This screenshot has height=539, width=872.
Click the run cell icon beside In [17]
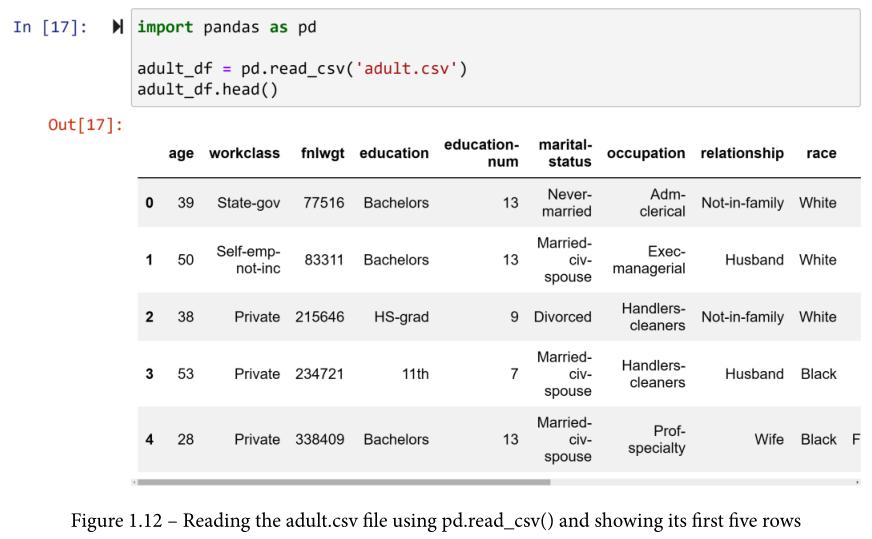click(x=118, y=27)
